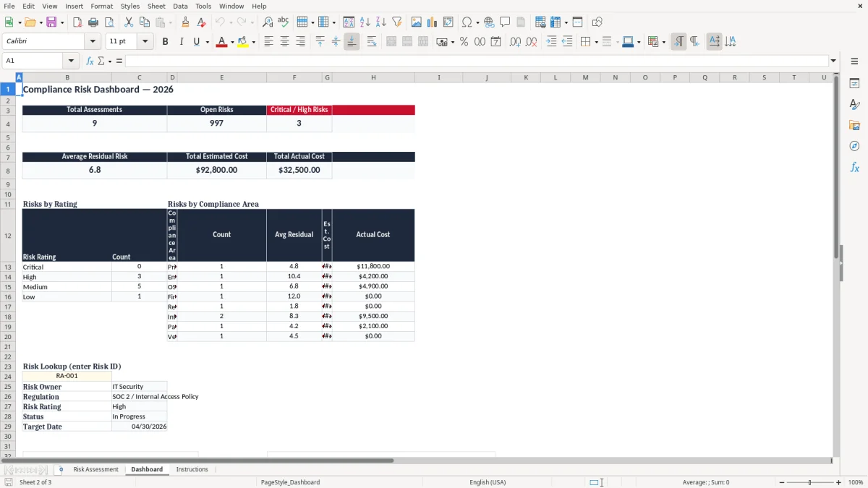
Task: Run the spelling check
Action: point(284,22)
